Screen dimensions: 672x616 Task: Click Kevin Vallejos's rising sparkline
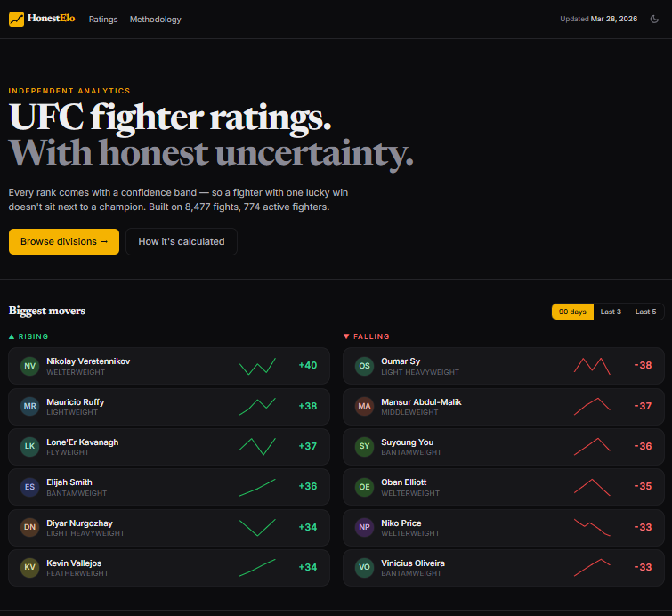pos(257,568)
